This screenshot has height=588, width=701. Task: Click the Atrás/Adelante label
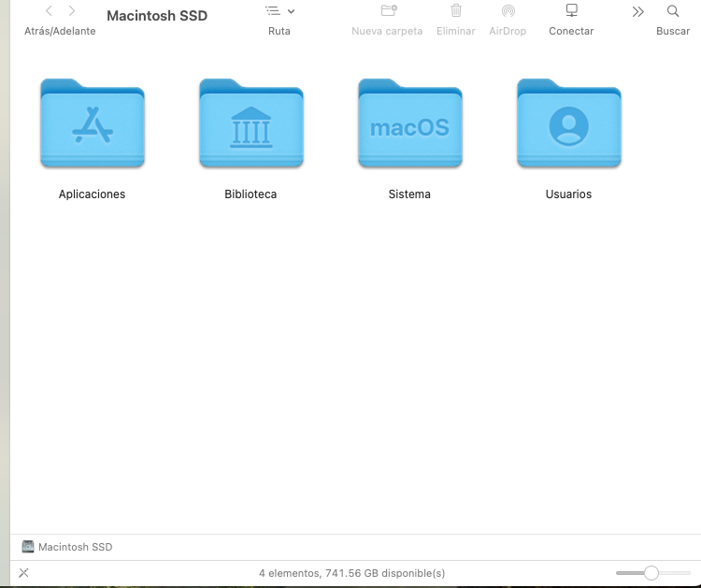click(60, 31)
